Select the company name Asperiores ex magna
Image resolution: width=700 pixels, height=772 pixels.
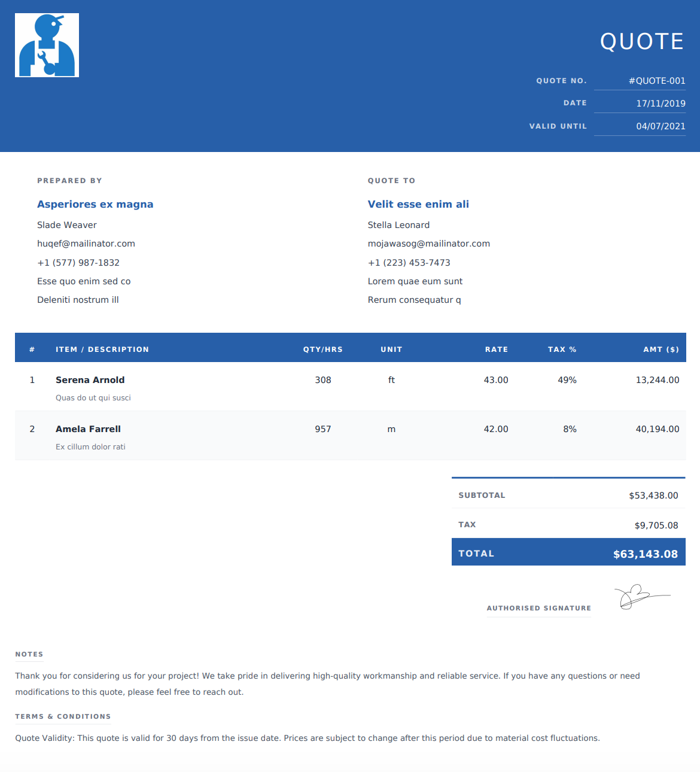[x=95, y=204]
